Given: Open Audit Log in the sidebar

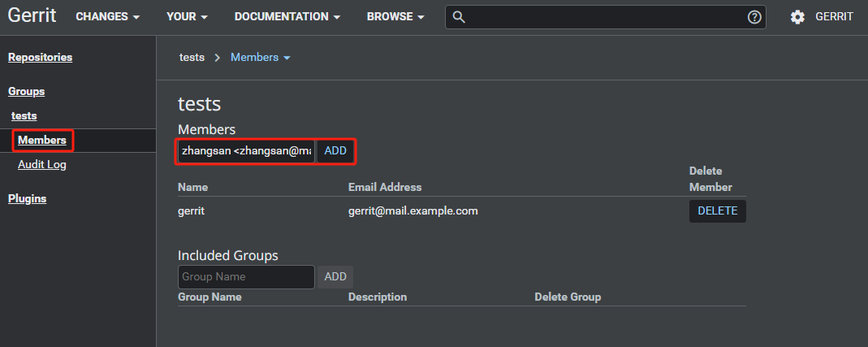Looking at the screenshot, I should click(x=42, y=165).
